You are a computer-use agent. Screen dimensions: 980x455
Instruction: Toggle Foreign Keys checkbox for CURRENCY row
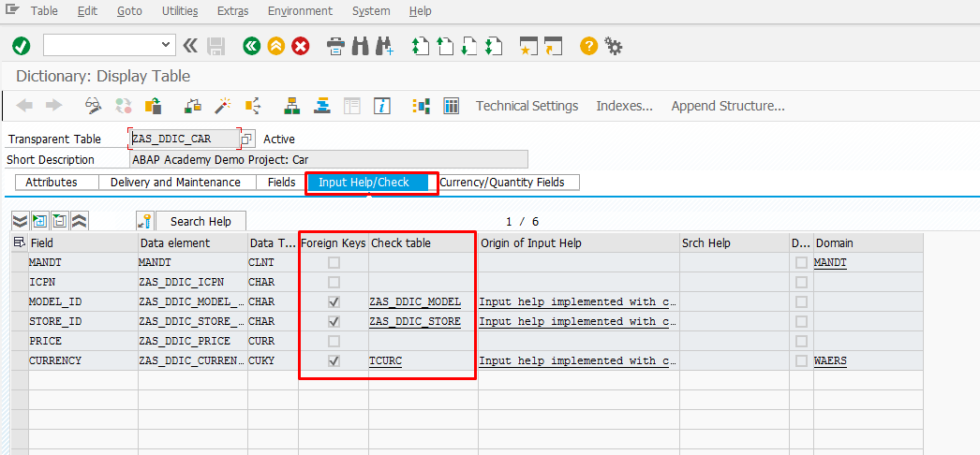(x=334, y=360)
